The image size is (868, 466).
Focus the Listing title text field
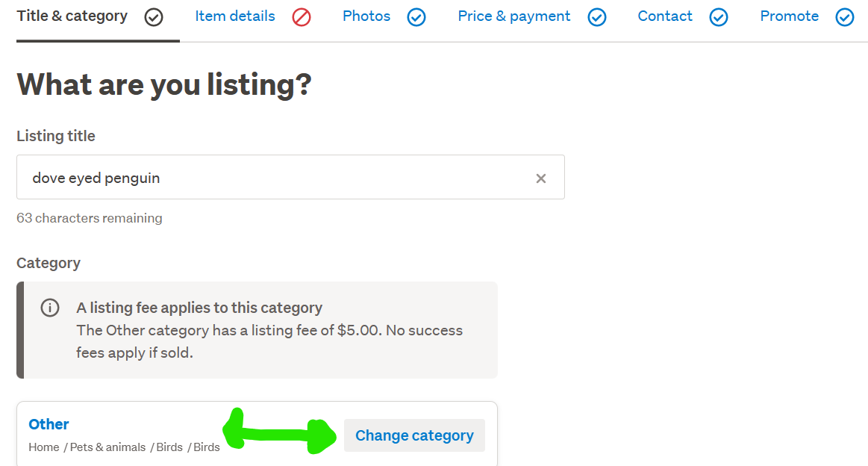point(276,178)
